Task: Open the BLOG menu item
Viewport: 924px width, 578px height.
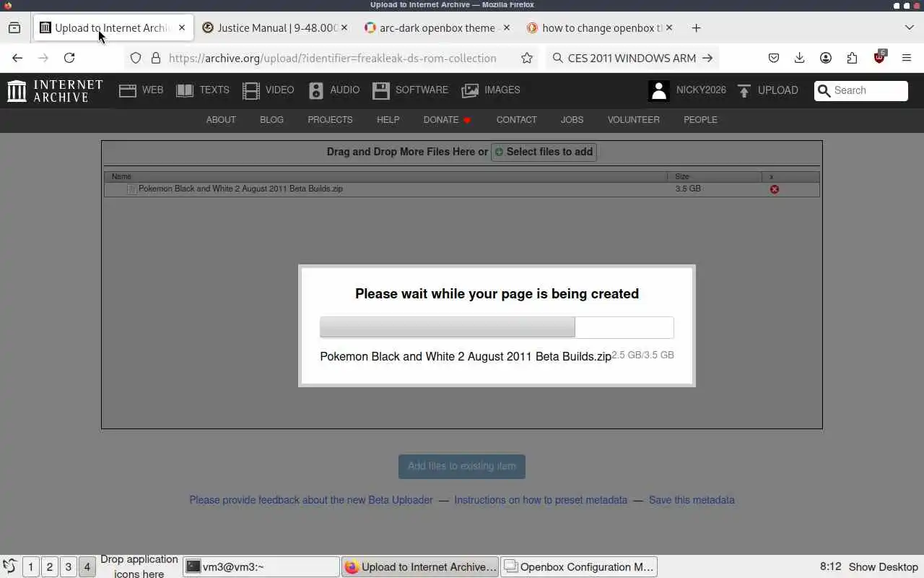Action: click(271, 120)
